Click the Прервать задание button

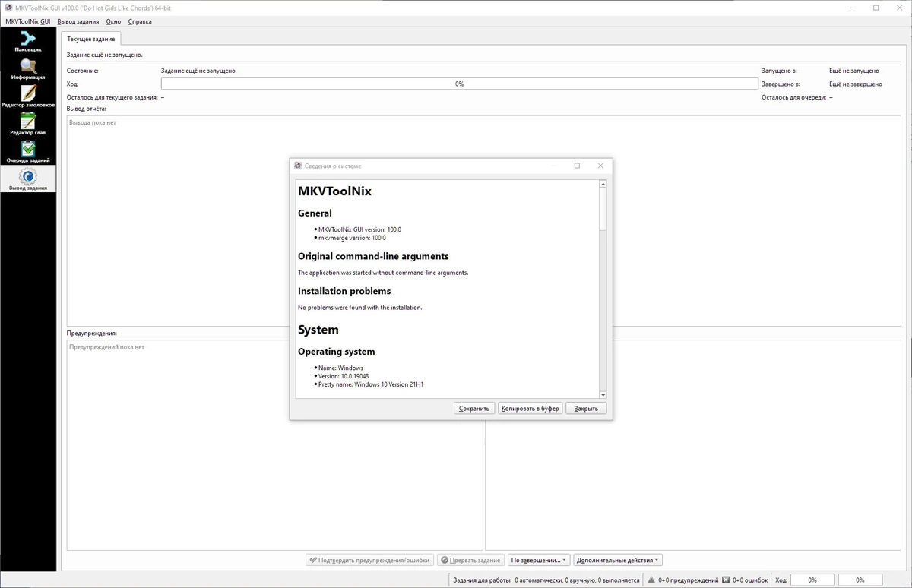coord(470,560)
